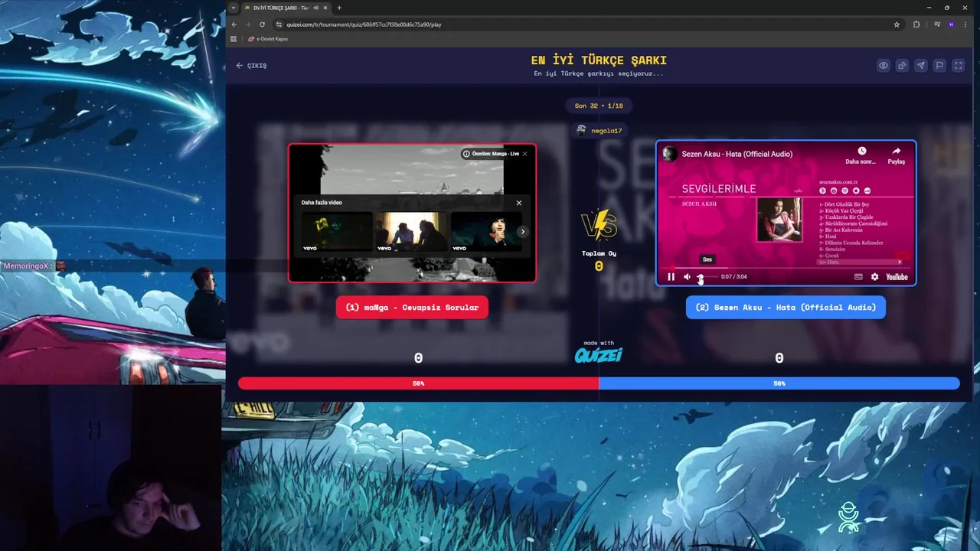Image resolution: width=980 pixels, height=551 pixels.
Task: Open the browser media control icon
Action: [936, 24]
